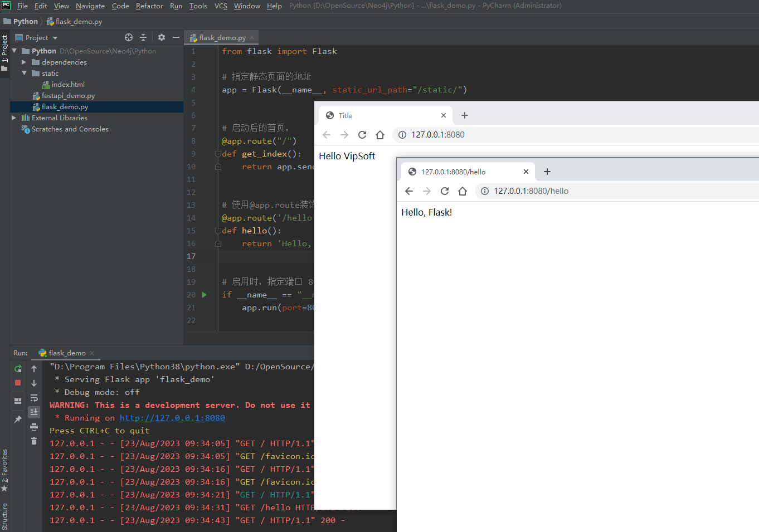Screen dimensions: 759x532
Task: Go back in the /hello browser window
Action: (x=409, y=191)
